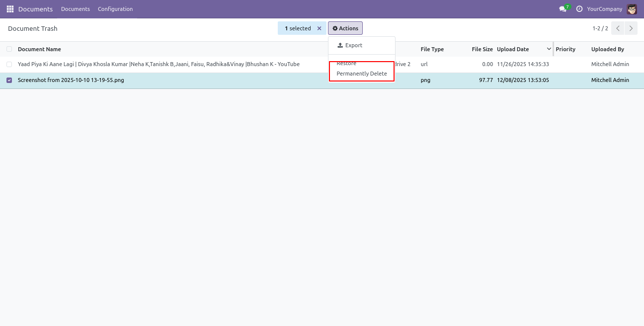The image size is (644, 326).
Task: Toggle the select-all header checkbox
Action: pyautogui.click(x=9, y=49)
